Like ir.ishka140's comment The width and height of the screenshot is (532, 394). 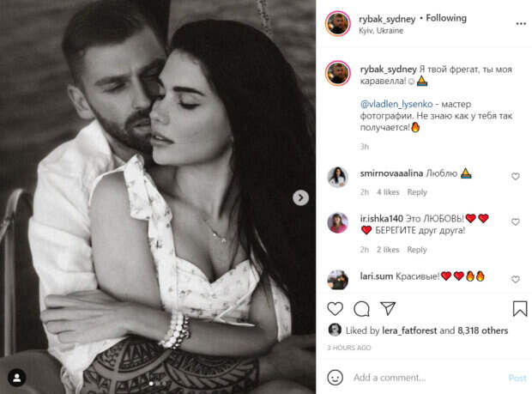(x=516, y=221)
